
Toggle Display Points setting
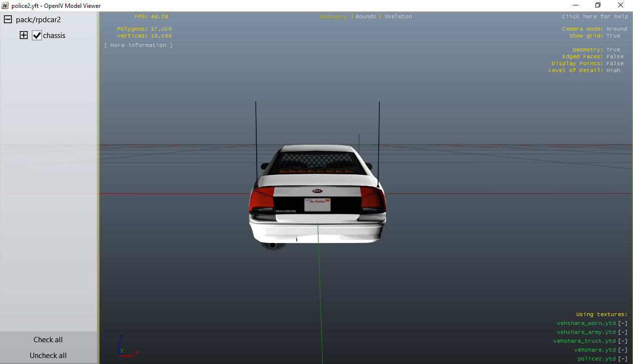(x=615, y=64)
